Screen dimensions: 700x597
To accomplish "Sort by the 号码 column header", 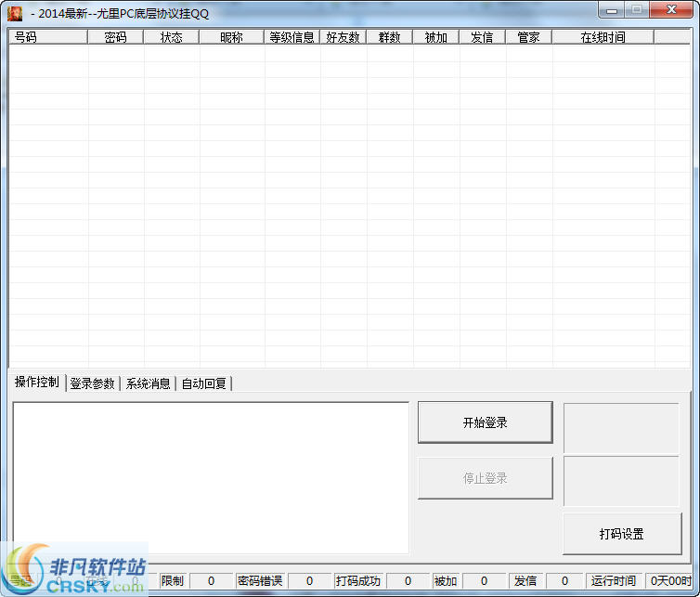I will coord(48,37).
